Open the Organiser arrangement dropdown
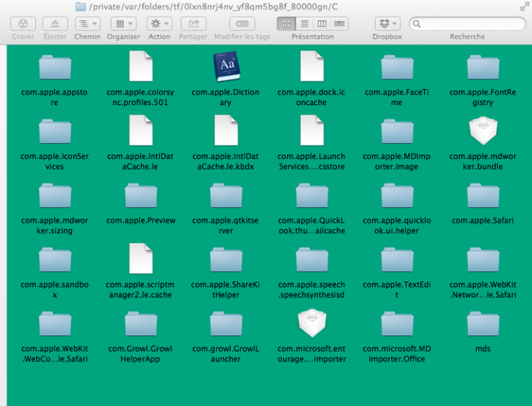Viewport: 532px width, 406px height. (124, 24)
